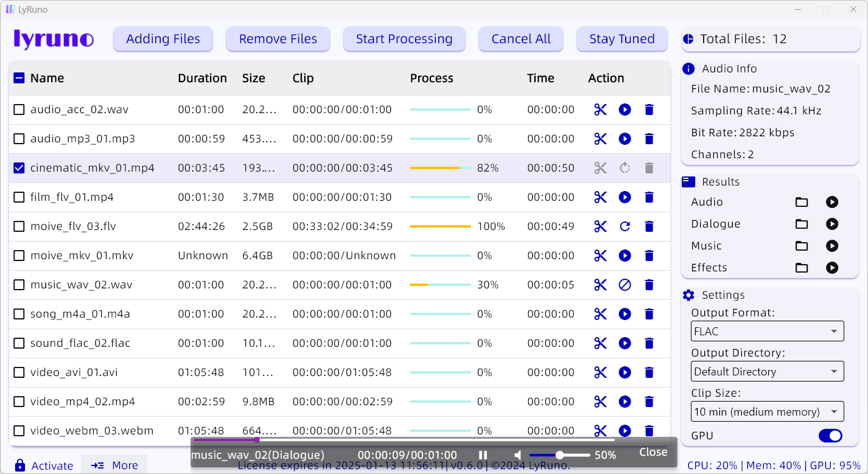The height and width of the screenshot is (474, 868).
Task: Expand the Output Directory dropdown
Action: (768, 371)
